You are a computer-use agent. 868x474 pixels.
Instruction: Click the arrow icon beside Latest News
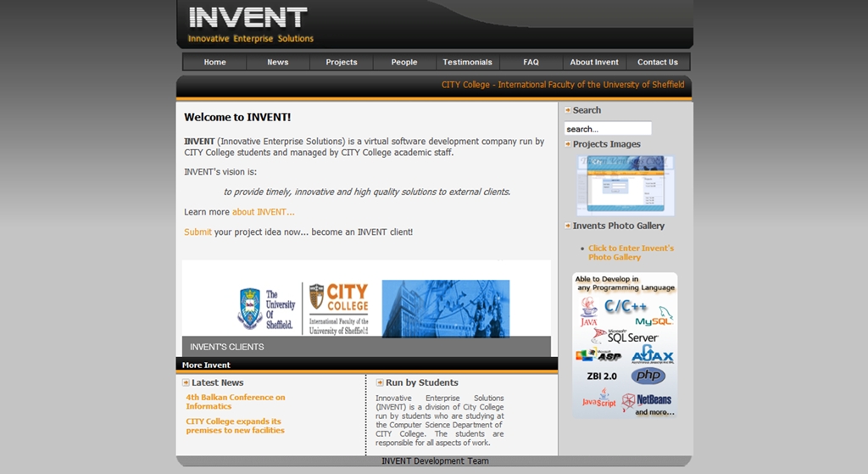tap(186, 382)
